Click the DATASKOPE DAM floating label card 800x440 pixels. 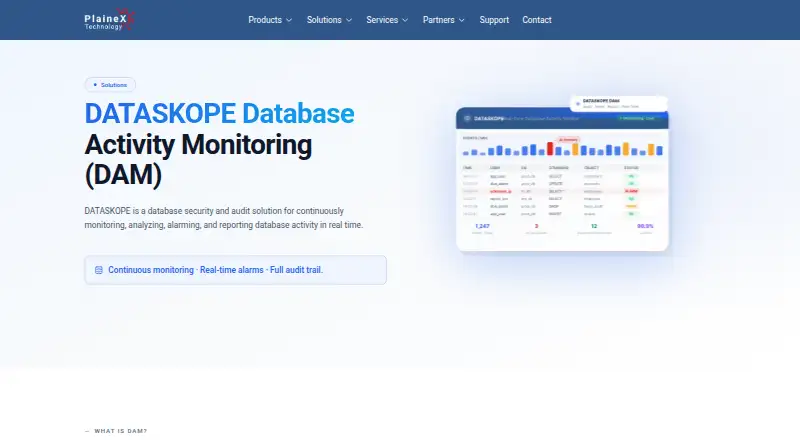618,103
